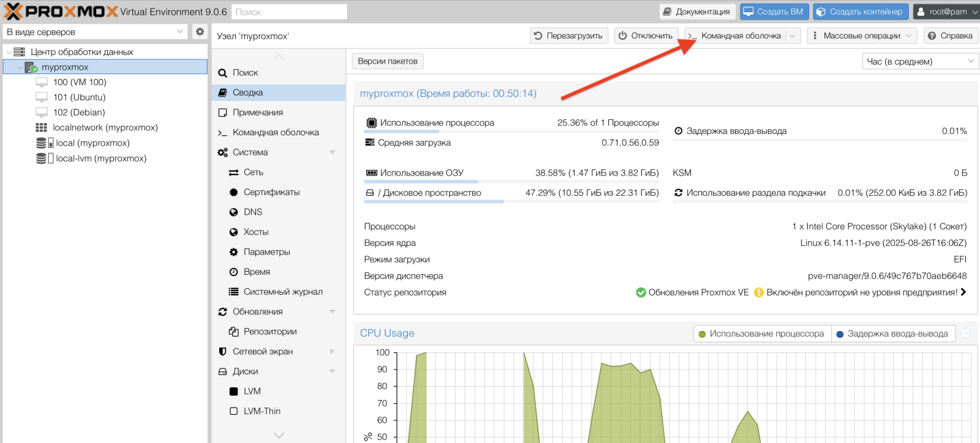Click the shield icon next to Сетевой экран
Viewport: 980px width, 443px height.
coord(223,352)
